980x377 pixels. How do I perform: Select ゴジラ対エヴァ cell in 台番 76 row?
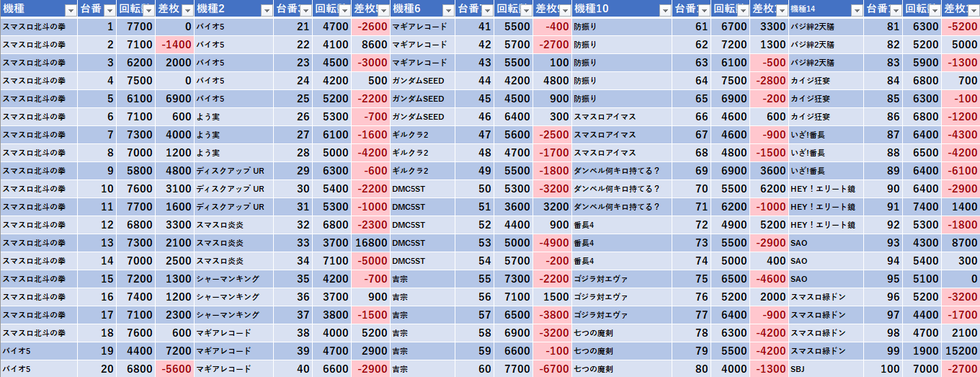(622, 297)
